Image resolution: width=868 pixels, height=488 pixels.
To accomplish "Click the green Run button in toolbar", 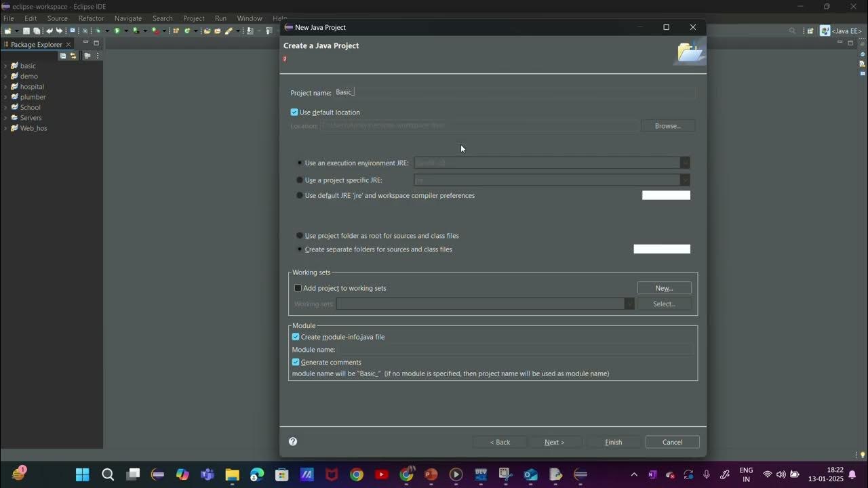I will coord(117,30).
